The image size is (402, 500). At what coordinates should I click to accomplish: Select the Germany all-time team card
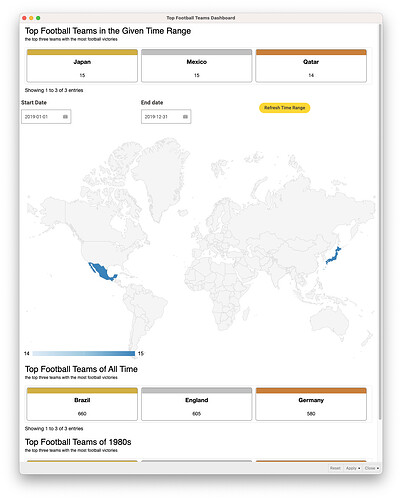(x=311, y=404)
